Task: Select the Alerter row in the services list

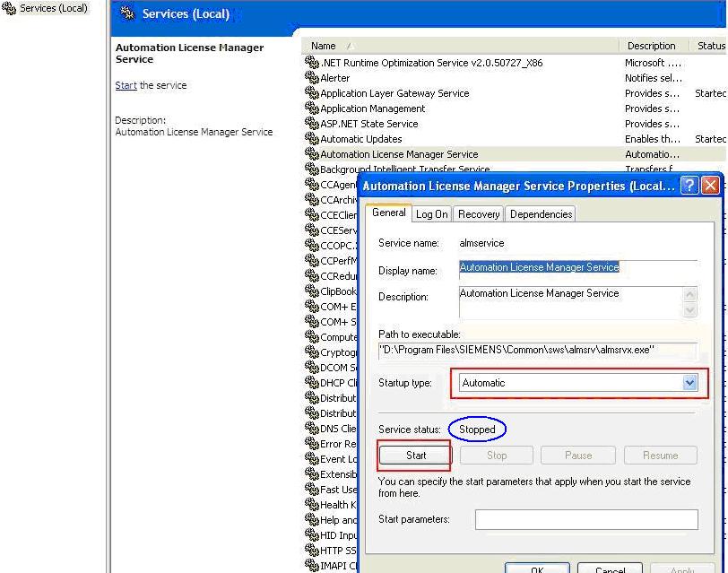Action: pyautogui.click(x=515, y=77)
